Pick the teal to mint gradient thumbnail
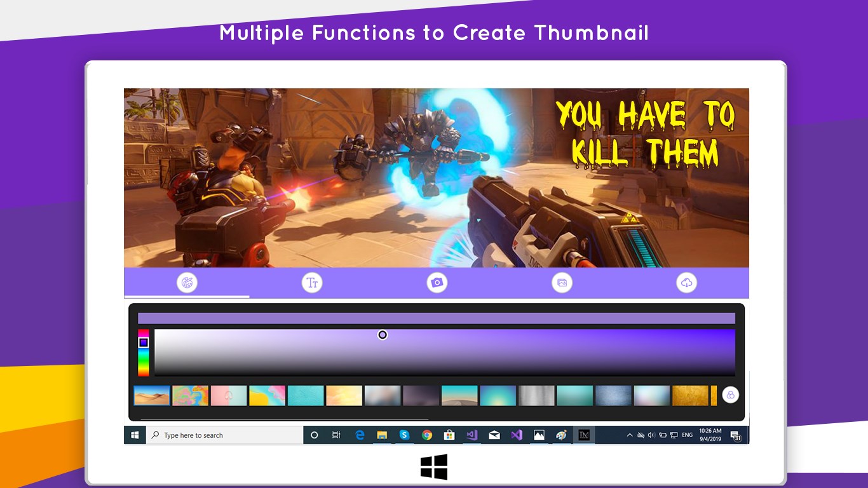Image resolution: width=868 pixels, height=488 pixels. [575, 395]
